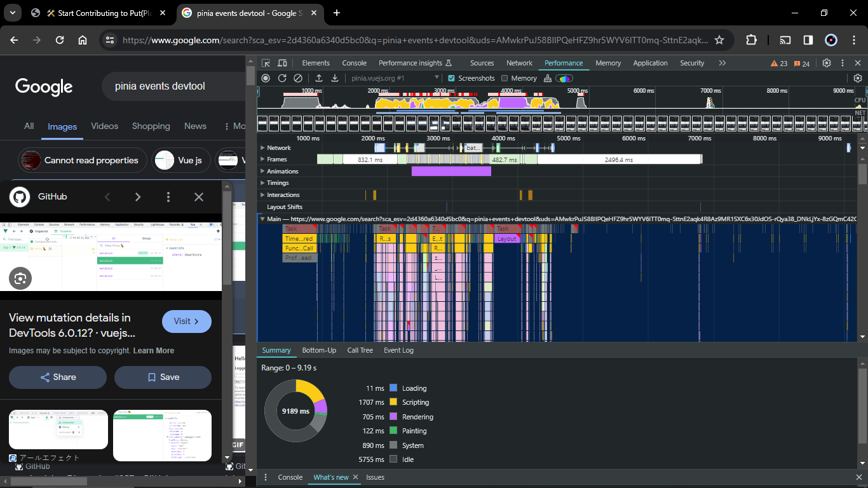Toggle the rendering color overlay switch
This screenshot has height=488, width=868.
coord(564,78)
